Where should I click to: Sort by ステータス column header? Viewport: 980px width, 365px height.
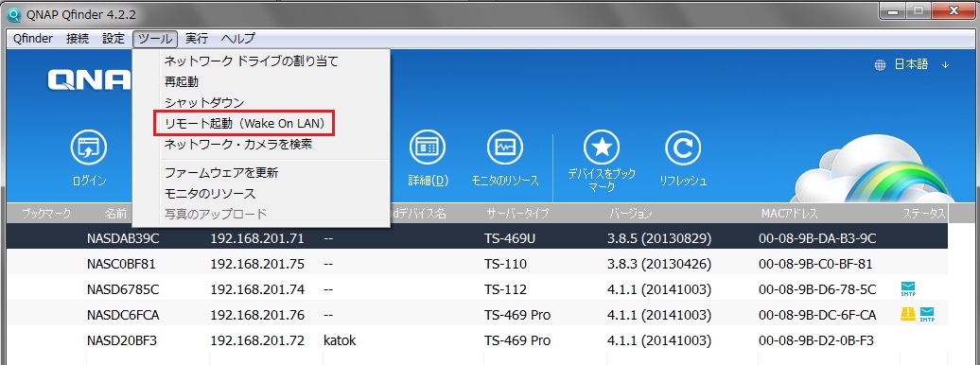[x=923, y=214]
